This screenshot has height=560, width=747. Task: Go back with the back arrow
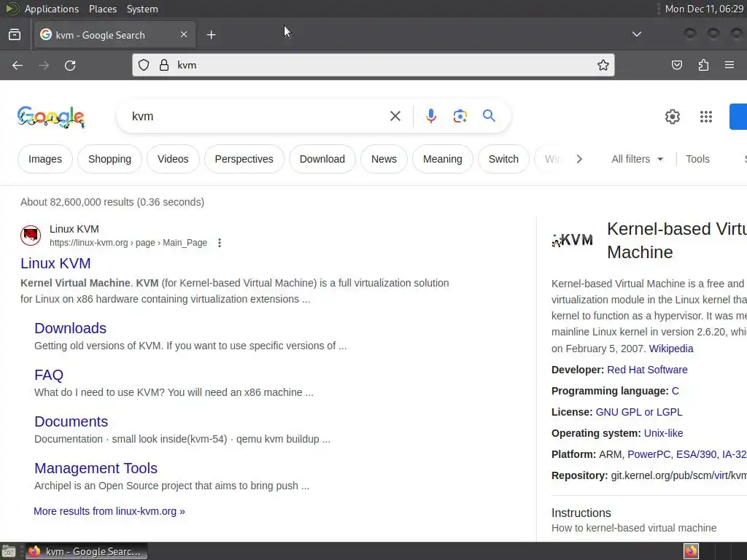pos(18,65)
